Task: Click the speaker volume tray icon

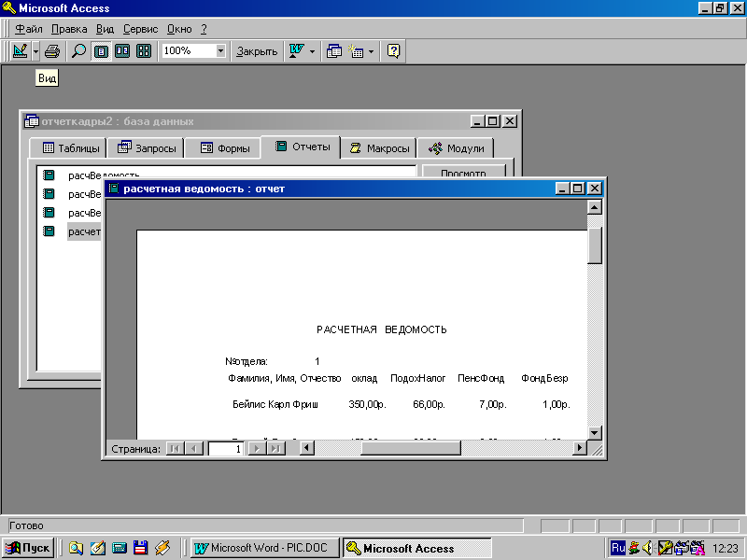Action: 647,548
